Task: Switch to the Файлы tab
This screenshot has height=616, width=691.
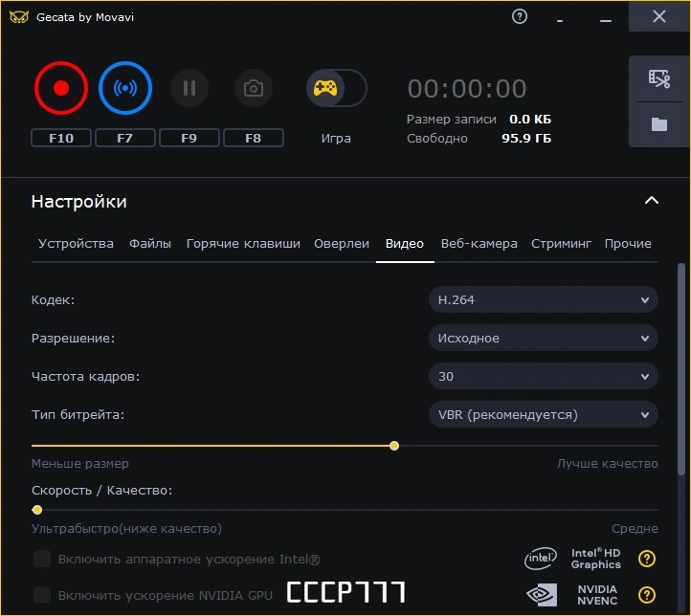Action: coord(150,244)
